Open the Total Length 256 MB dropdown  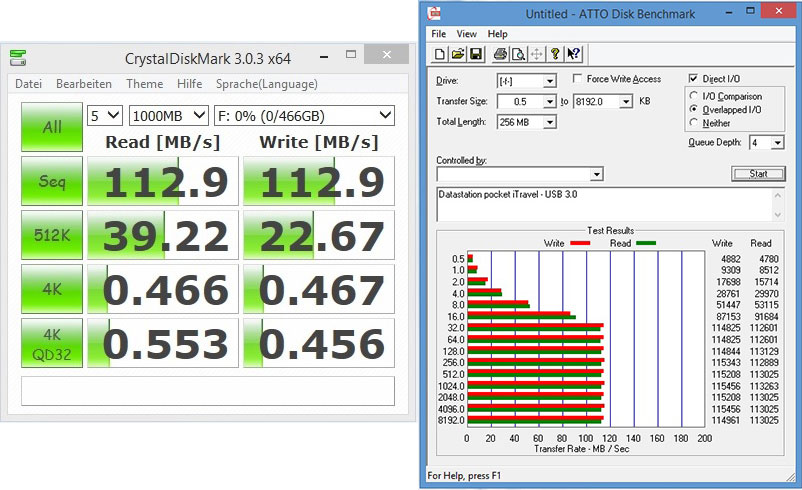coord(549,122)
